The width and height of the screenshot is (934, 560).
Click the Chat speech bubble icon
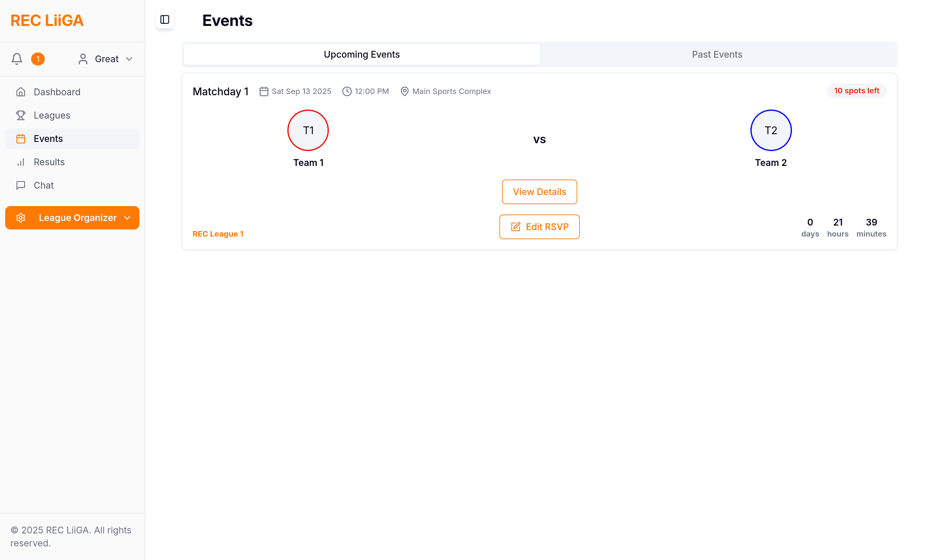(21, 185)
